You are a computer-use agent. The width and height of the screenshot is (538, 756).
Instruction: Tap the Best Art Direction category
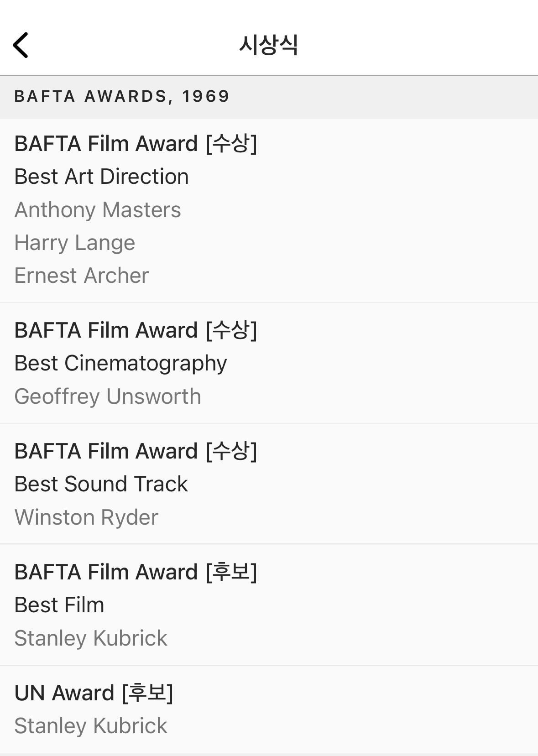pyautogui.click(x=101, y=177)
